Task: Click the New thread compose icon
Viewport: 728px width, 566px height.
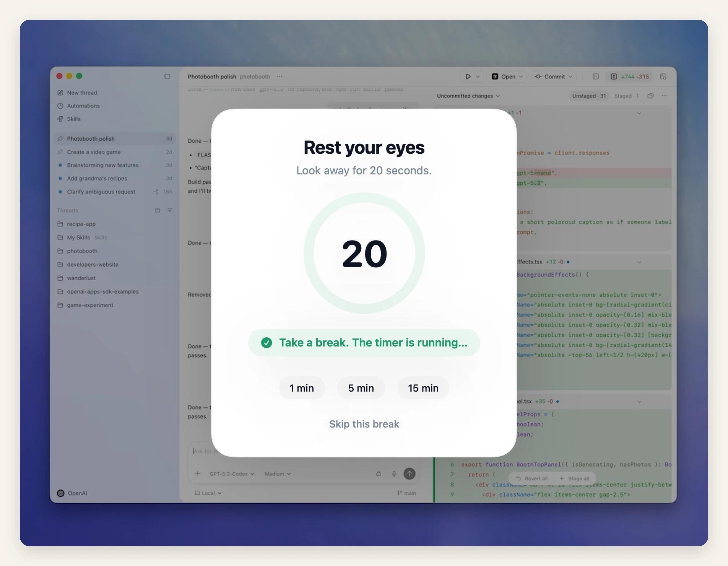Action: point(60,93)
